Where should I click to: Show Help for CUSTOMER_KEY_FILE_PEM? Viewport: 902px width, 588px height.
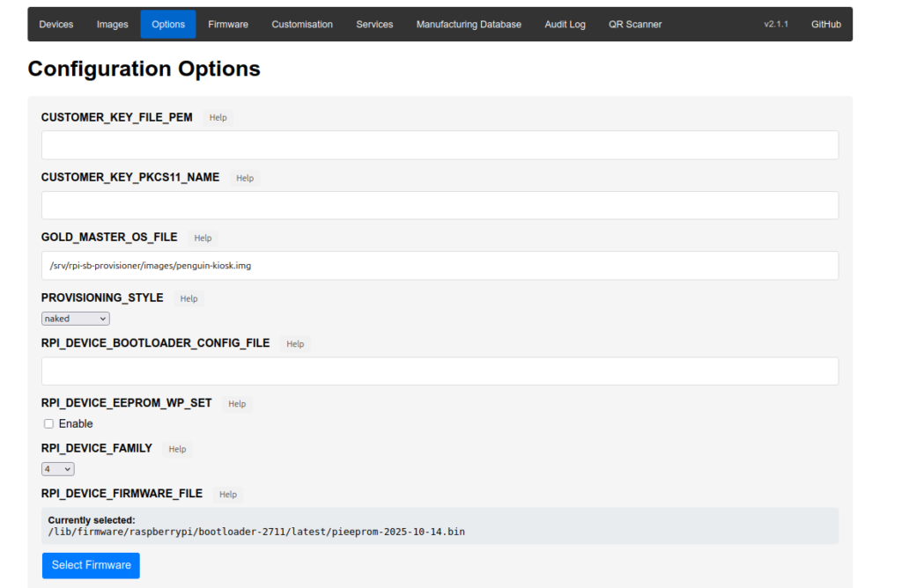tap(218, 118)
